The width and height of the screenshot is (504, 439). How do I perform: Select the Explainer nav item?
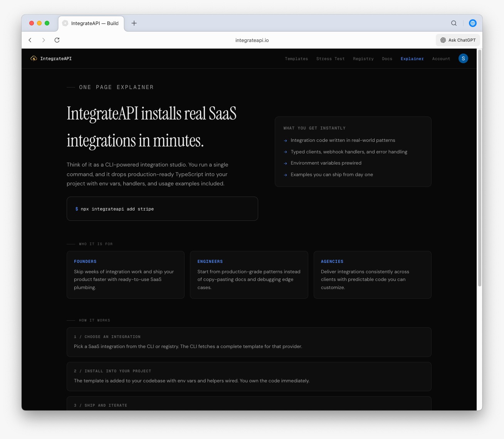click(x=412, y=59)
